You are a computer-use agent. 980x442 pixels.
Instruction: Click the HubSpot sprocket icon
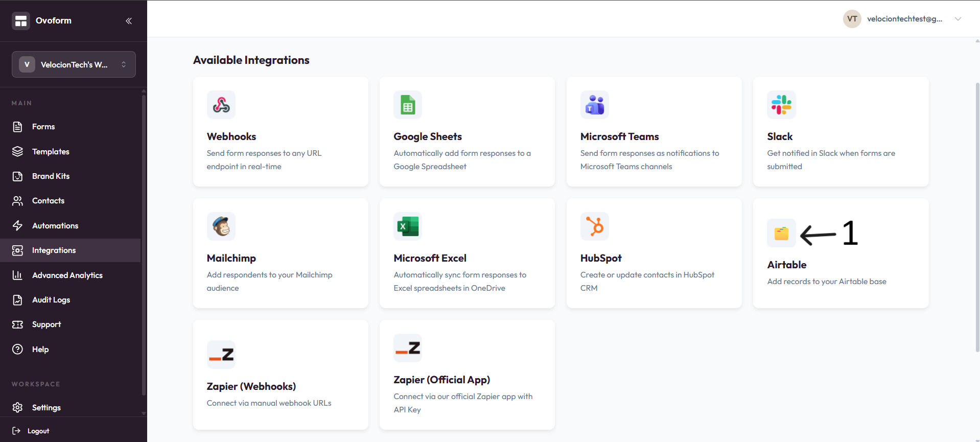pos(595,226)
